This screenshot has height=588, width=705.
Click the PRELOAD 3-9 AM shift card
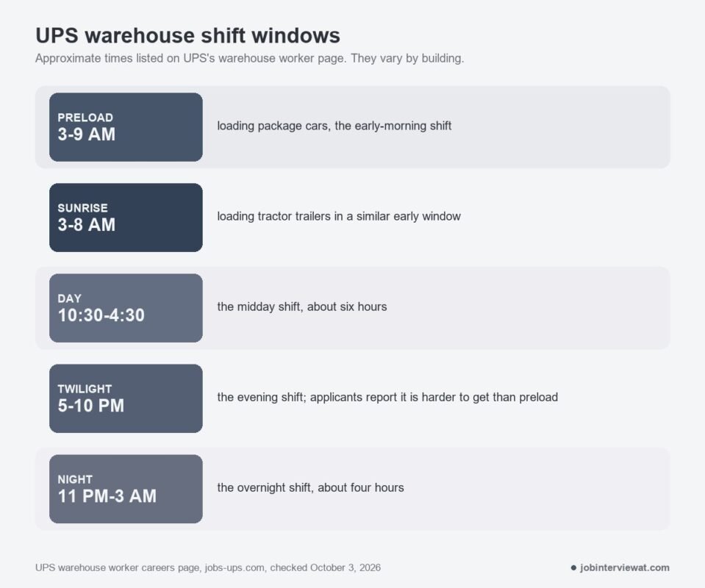pyautogui.click(x=126, y=127)
